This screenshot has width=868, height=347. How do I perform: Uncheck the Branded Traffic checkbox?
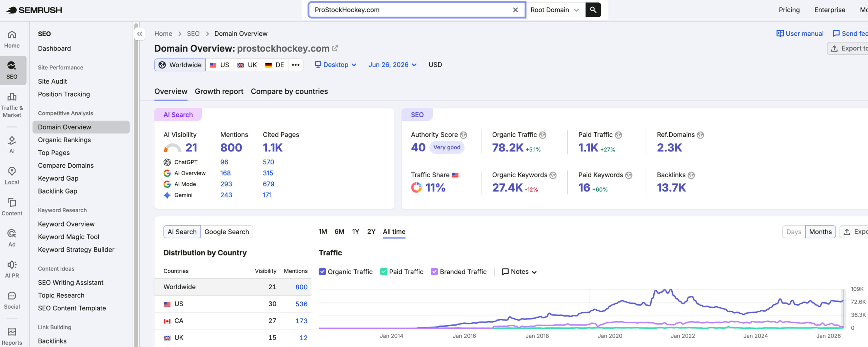(434, 272)
